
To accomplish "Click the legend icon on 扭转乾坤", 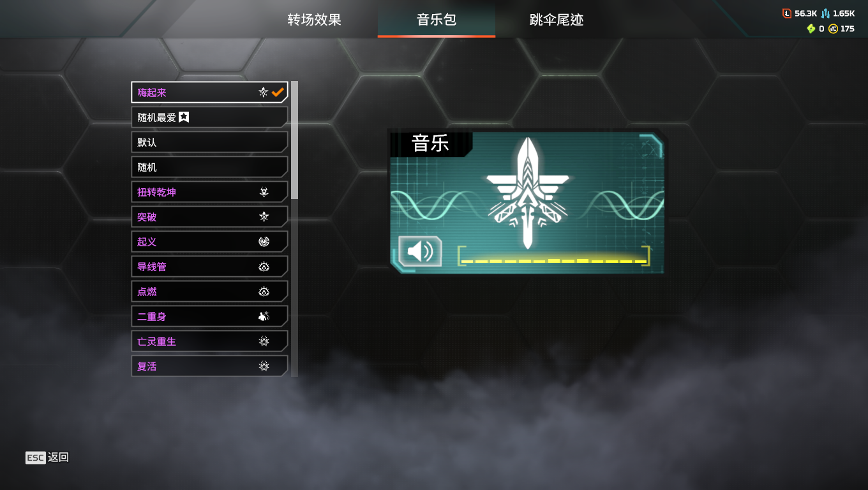I will point(264,192).
